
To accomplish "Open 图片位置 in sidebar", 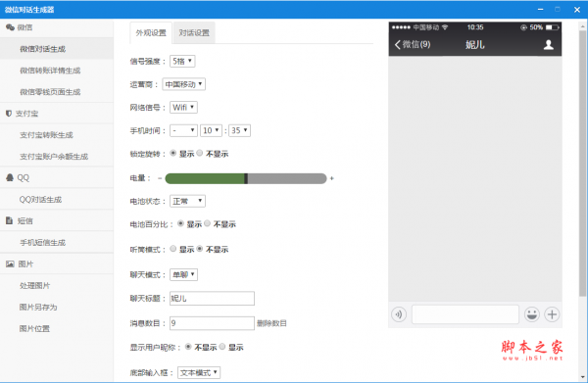I will (57, 329).
